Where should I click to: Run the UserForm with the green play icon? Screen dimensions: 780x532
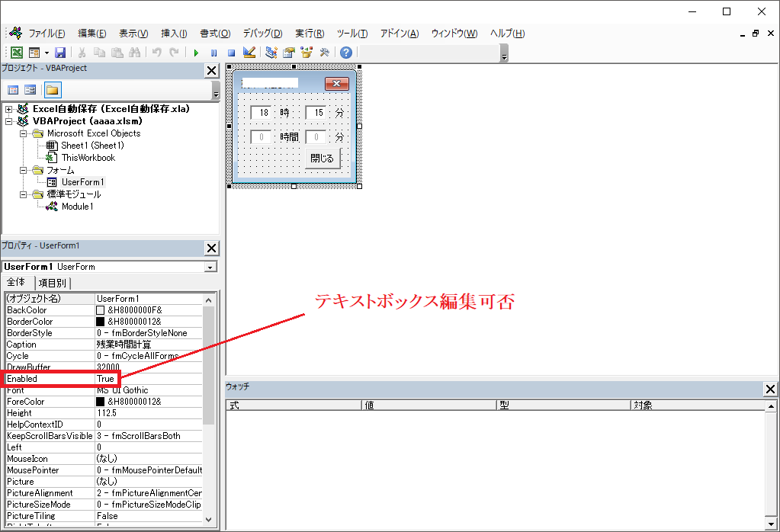tap(196, 52)
